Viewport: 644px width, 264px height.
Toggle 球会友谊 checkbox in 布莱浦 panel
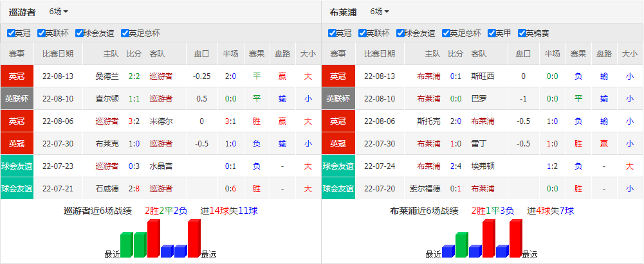(400, 33)
